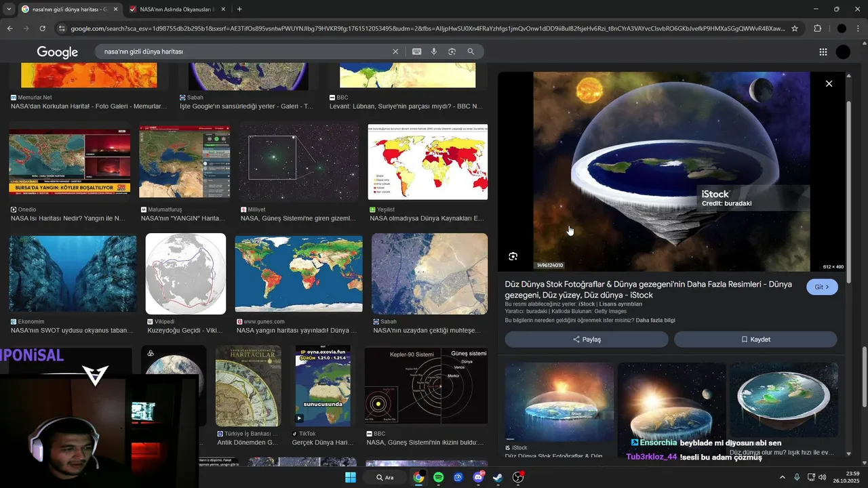This screenshot has width=868, height=488.
Task: Open the tray microphone indicator
Action: pyautogui.click(x=797, y=477)
